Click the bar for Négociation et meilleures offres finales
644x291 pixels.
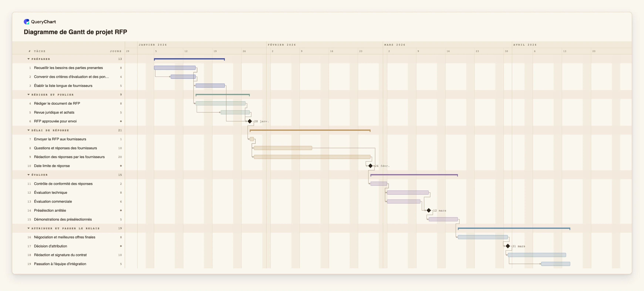[483, 237]
